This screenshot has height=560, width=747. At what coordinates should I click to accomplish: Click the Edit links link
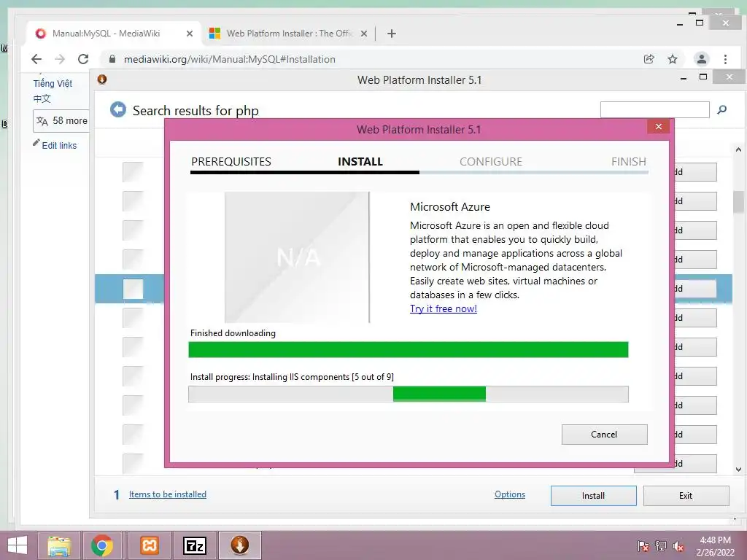59,145
